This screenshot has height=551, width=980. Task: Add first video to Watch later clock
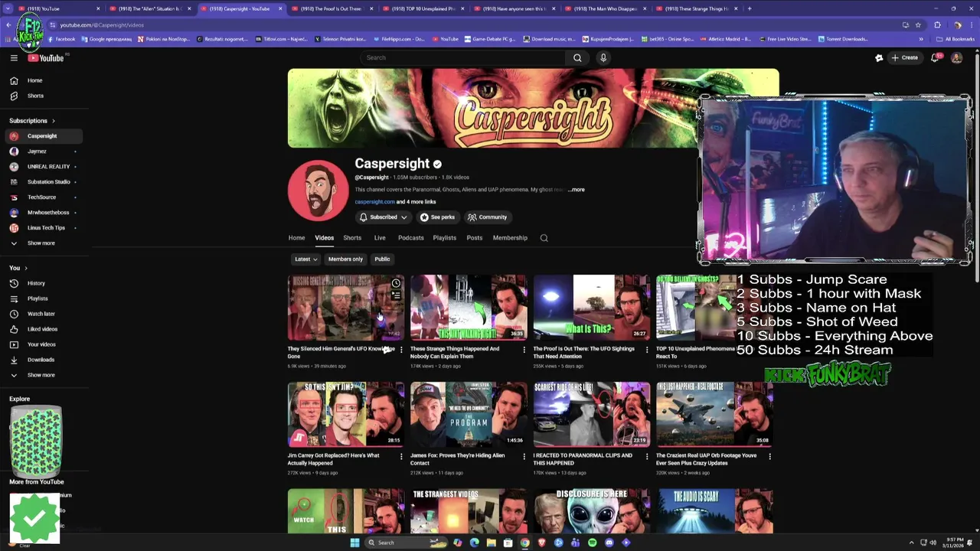[x=396, y=284]
